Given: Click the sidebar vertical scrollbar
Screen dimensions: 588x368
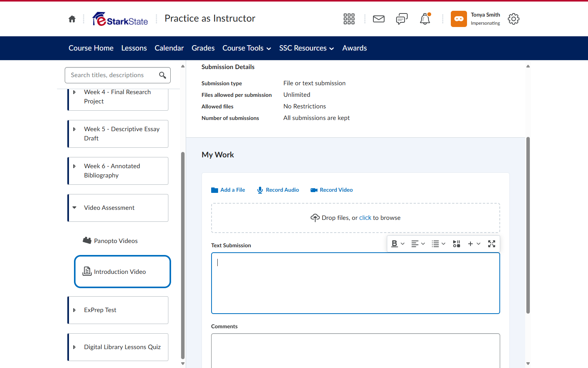Looking at the screenshot, I should (183, 256).
